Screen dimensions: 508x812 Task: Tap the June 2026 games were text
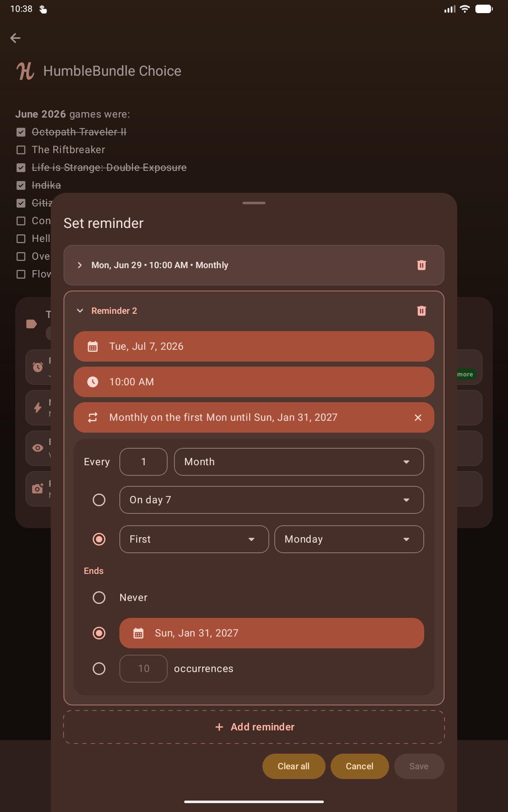pos(72,114)
